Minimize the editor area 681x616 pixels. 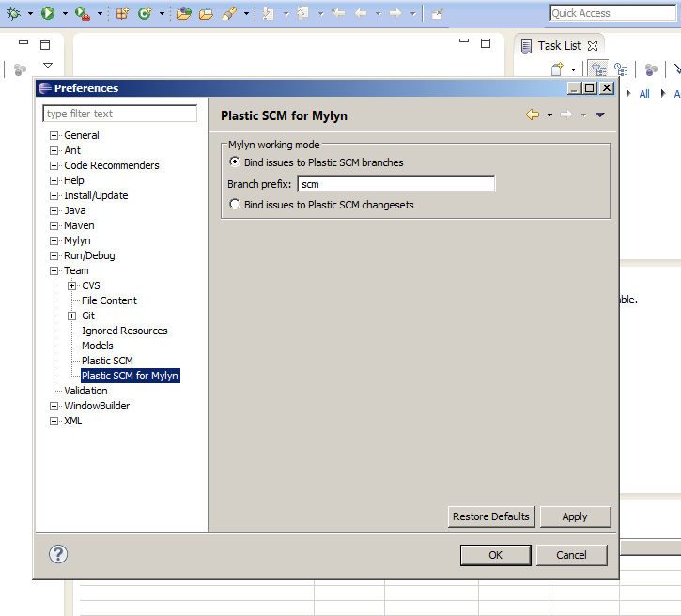pyautogui.click(x=464, y=40)
